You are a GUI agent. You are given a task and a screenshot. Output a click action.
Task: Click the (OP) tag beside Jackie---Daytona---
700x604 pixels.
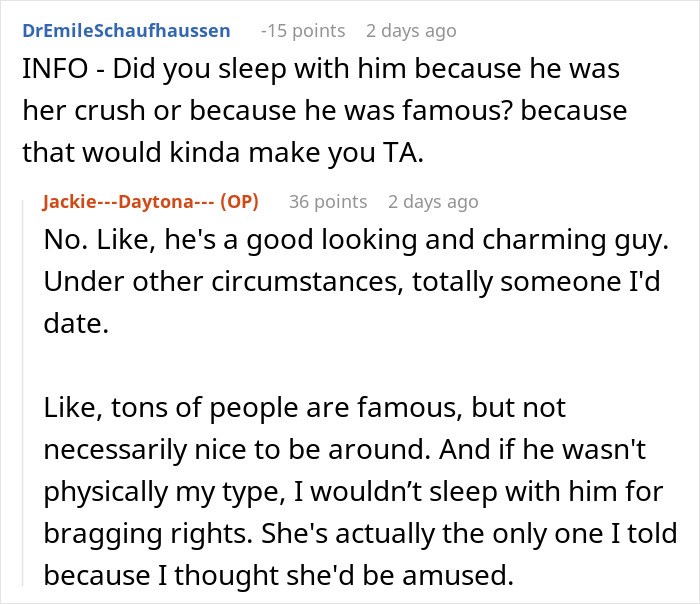tap(239, 201)
